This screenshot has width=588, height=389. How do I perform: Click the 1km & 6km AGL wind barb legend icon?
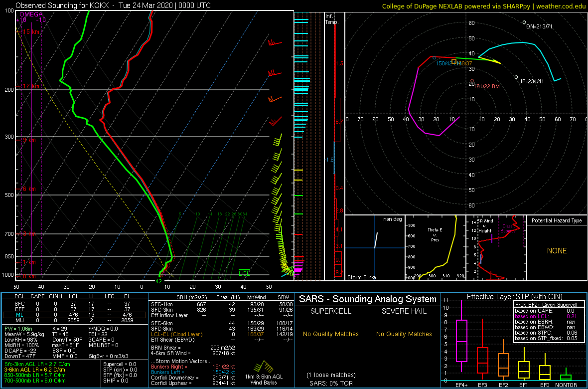pyautogui.click(x=263, y=368)
